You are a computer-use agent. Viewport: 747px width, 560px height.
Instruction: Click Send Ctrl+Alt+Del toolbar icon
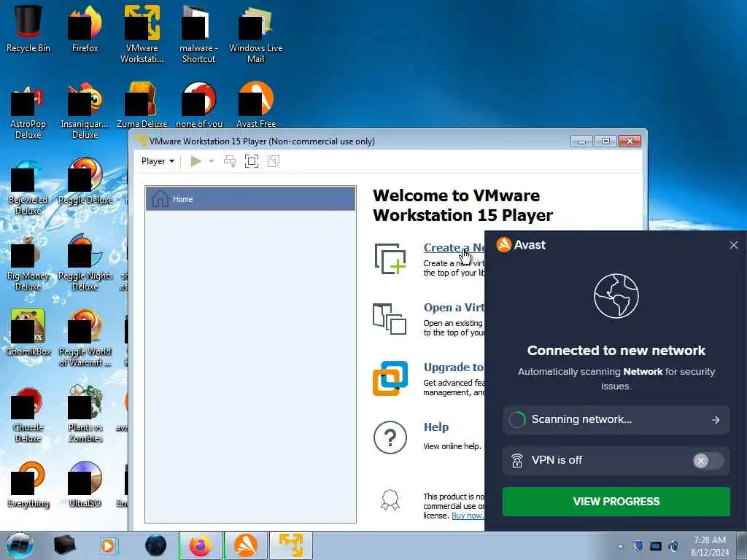click(x=230, y=161)
